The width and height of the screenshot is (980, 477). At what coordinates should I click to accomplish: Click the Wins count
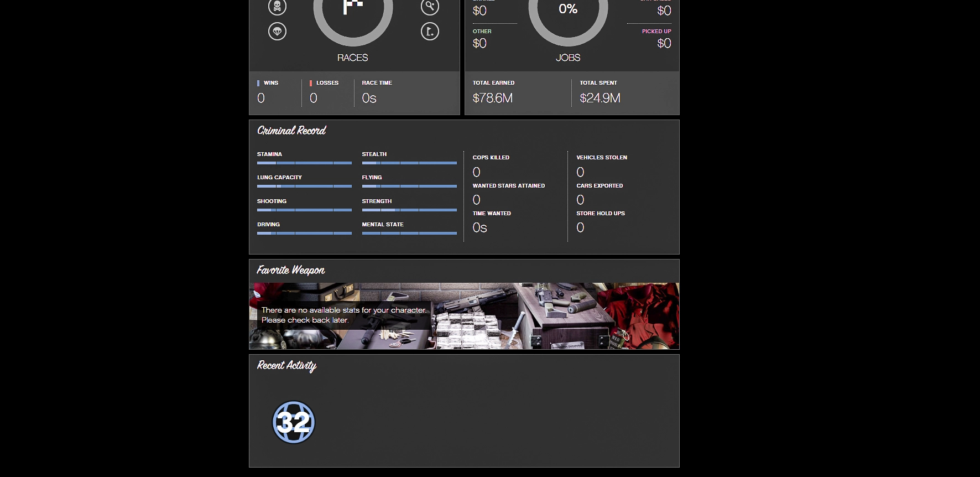[261, 98]
